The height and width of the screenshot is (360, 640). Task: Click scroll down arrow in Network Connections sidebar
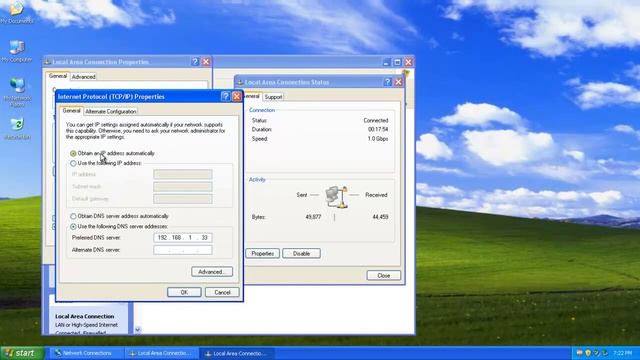(x=138, y=330)
